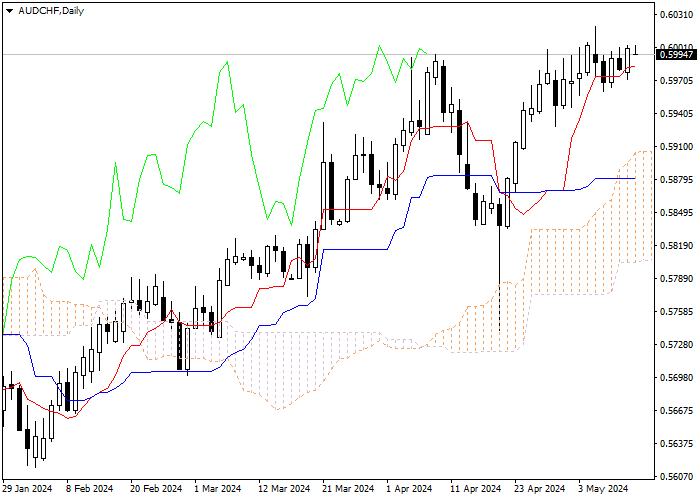700x500 pixels.
Task: Click price axis value 0.58190
Action: pyautogui.click(x=677, y=246)
